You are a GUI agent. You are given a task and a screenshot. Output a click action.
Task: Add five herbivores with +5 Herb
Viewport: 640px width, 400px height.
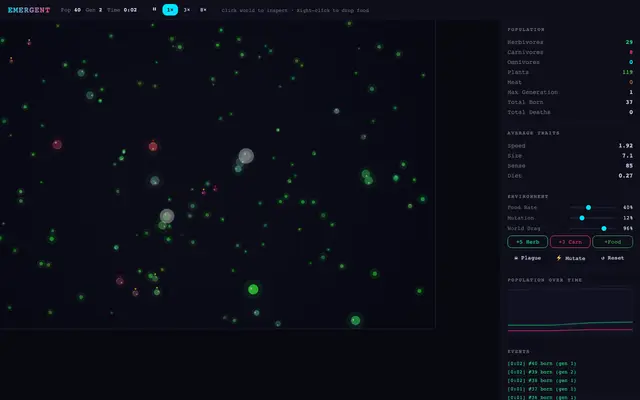(x=527, y=242)
